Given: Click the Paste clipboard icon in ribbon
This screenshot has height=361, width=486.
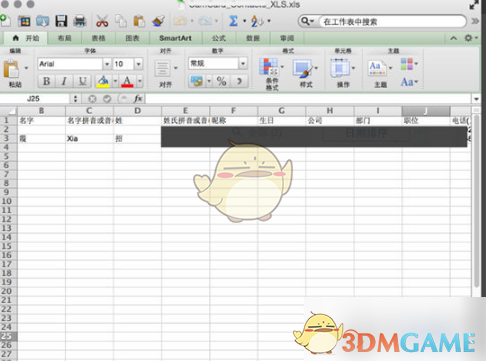Looking at the screenshot, I should pyautogui.click(x=11, y=69).
